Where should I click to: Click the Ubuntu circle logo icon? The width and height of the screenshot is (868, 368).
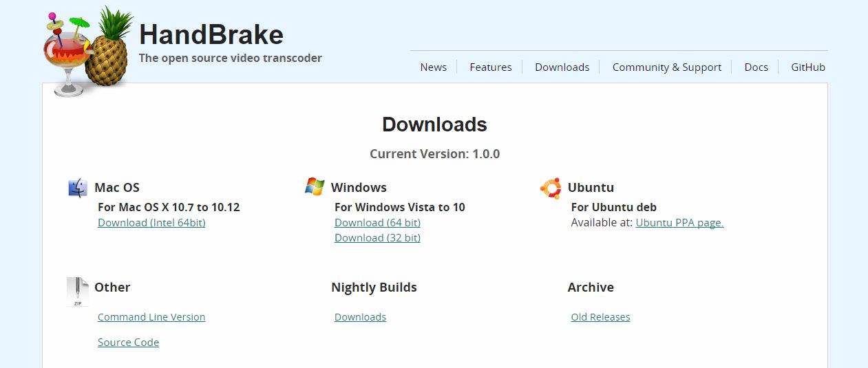tap(551, 188)
